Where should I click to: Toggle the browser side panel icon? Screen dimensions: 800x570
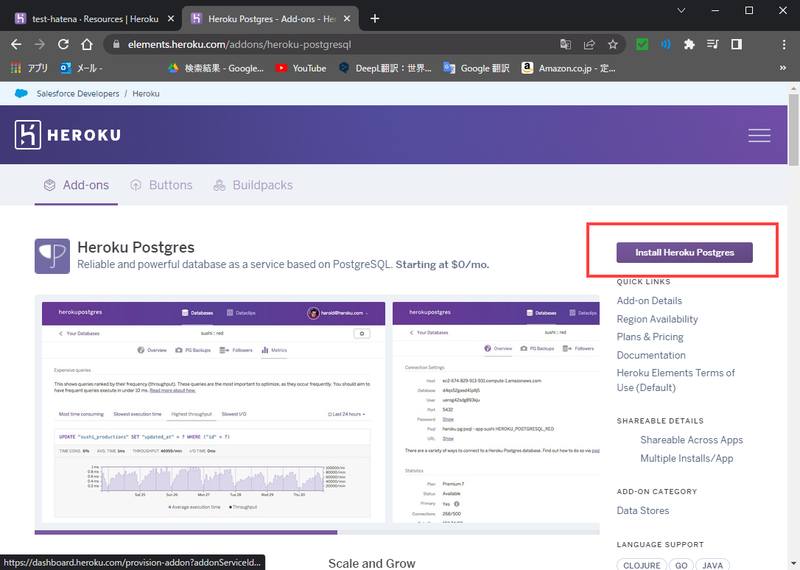[x=736, y=44]
